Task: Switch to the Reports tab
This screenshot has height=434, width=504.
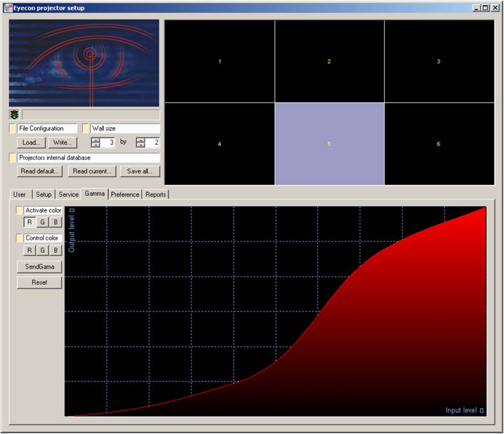Action: coord(155,195)
